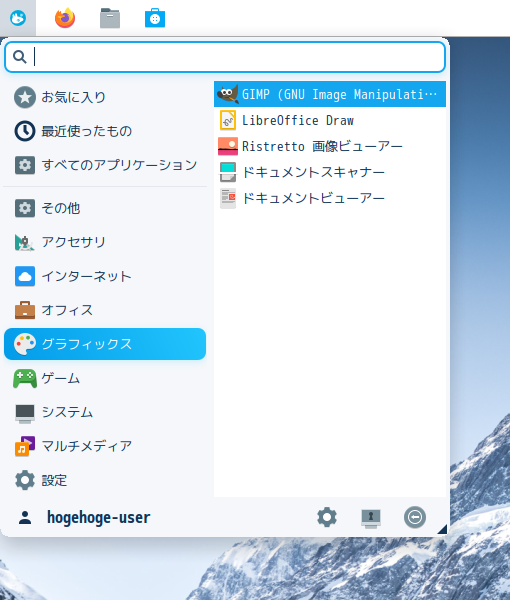Image resolution: width=510 pixels, height=600 pixels.
Task: Focus the menu search field
Action: tap(225, 57)
